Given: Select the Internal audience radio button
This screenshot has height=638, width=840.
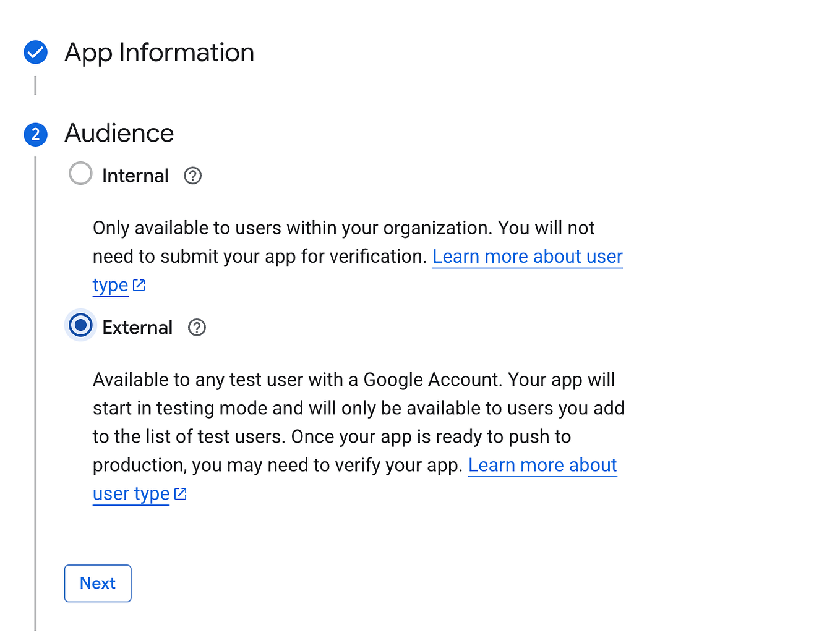Looking at the screenshot, I should tap(80, 174).
